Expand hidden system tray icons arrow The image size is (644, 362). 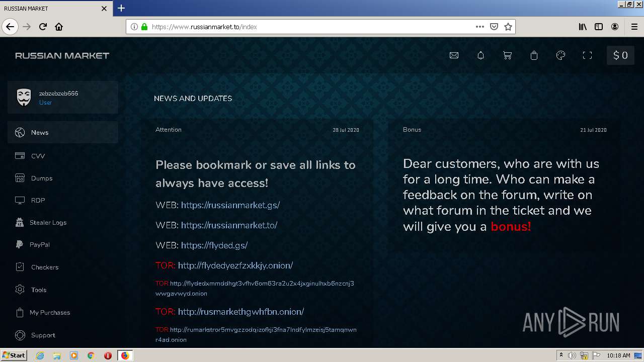[x=561, y=355]
